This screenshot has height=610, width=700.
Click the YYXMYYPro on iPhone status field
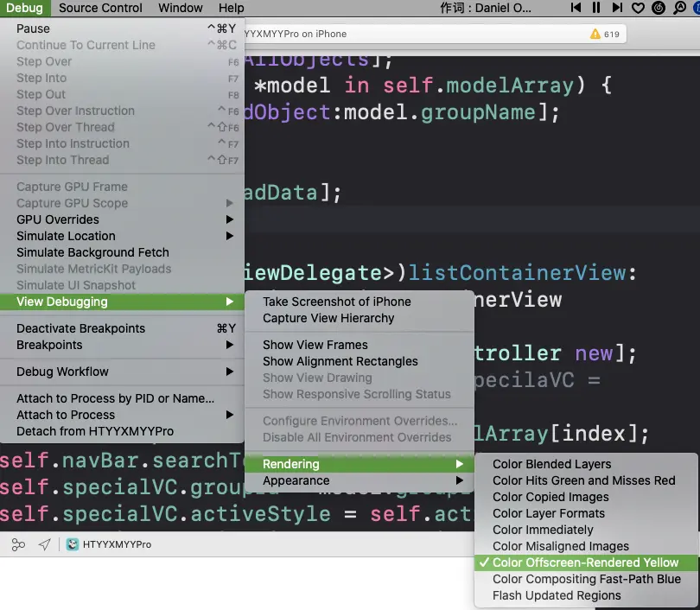(x=435, y=34)
